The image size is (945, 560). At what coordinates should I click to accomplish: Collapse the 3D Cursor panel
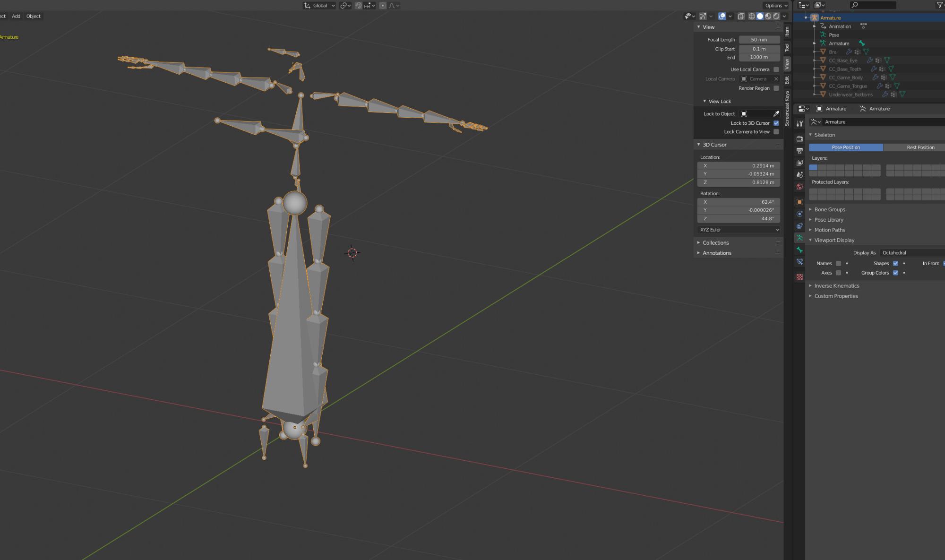click(699, 145)
